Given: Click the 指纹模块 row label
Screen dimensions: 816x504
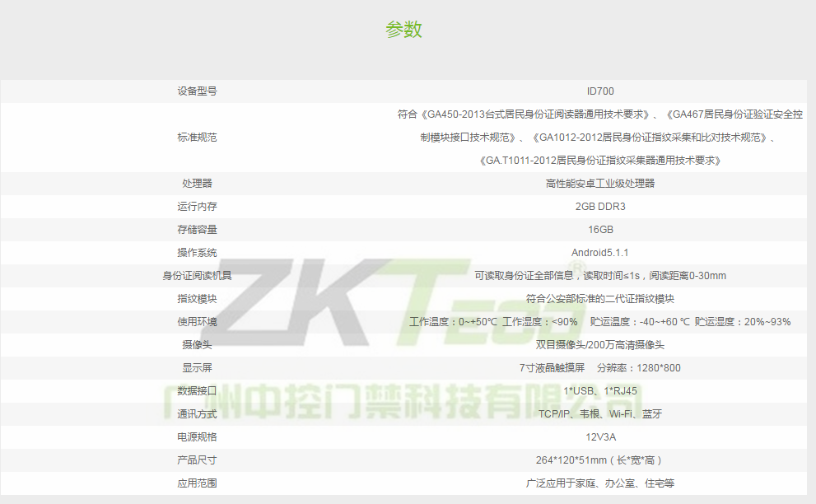Looking at the screenshot, I should pos(197,299).
